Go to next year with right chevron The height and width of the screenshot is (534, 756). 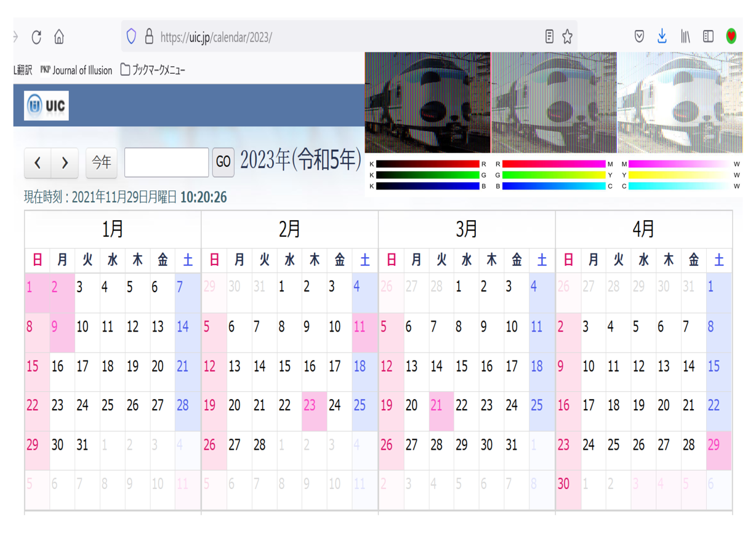click(x=65, y=162)
